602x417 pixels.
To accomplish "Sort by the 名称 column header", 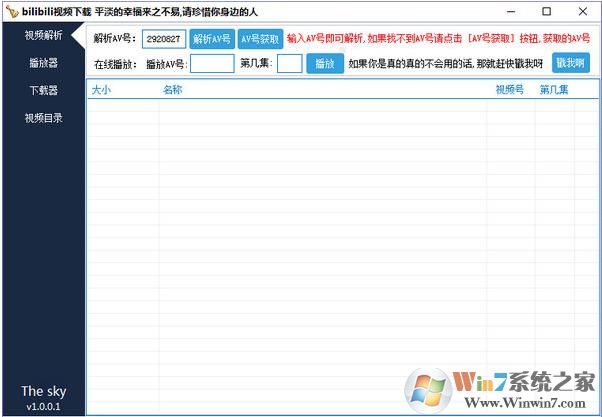I will point(172,90).
